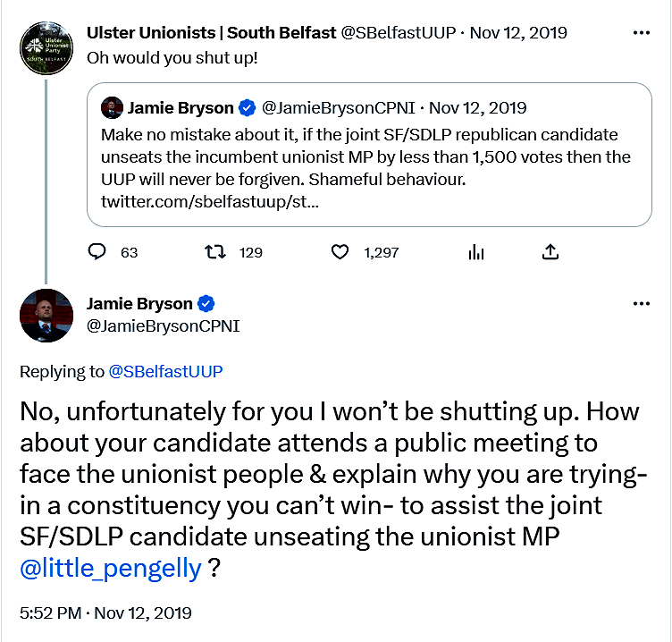672x642 pixels.
Task: Open more options on Jamie Bryson reply
Action: pos(641,303)
